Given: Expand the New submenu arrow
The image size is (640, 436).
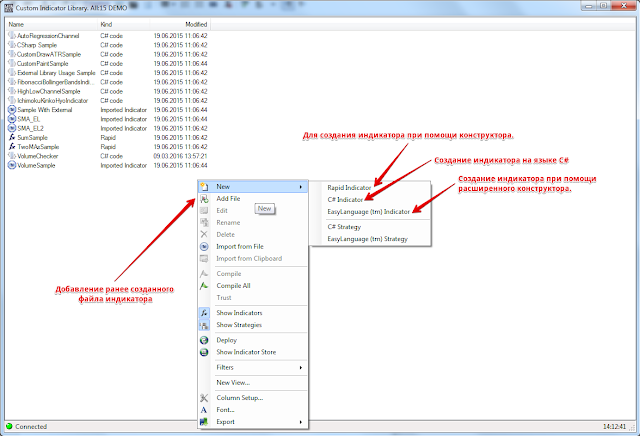Looking at the screenshot, I should point(301,187).
